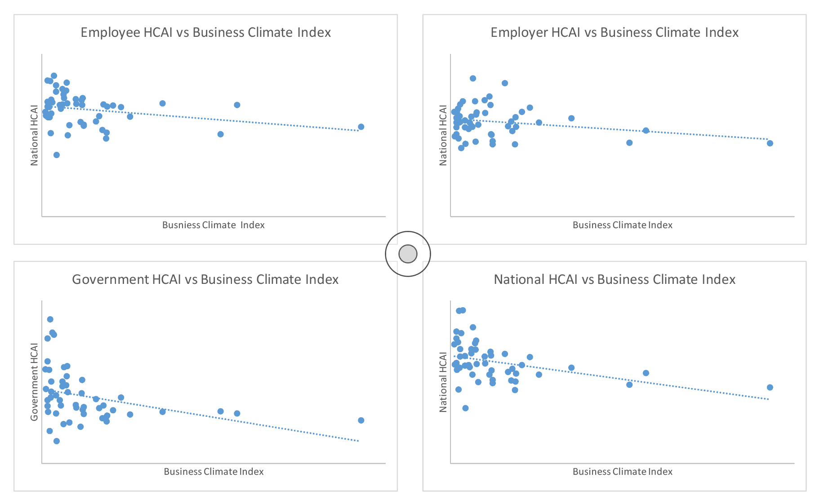Click the Employer chart's Business Climate Index axis label

click(622, 225)
